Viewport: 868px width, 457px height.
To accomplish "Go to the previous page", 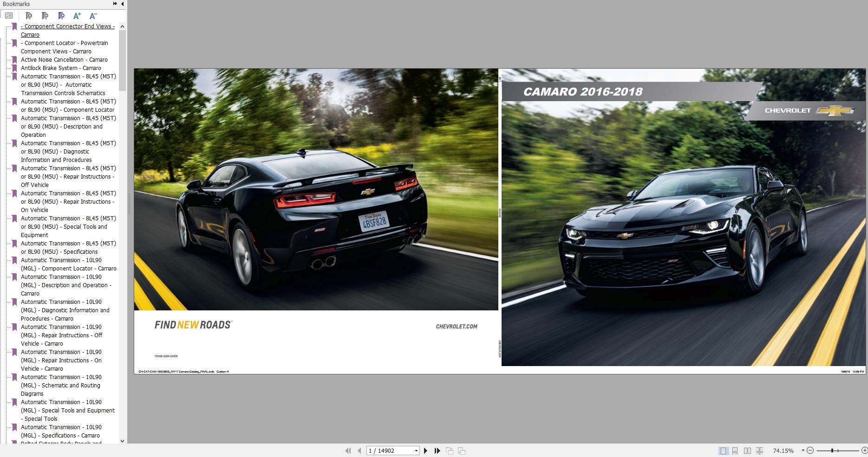I will click(x=359, y=451).
